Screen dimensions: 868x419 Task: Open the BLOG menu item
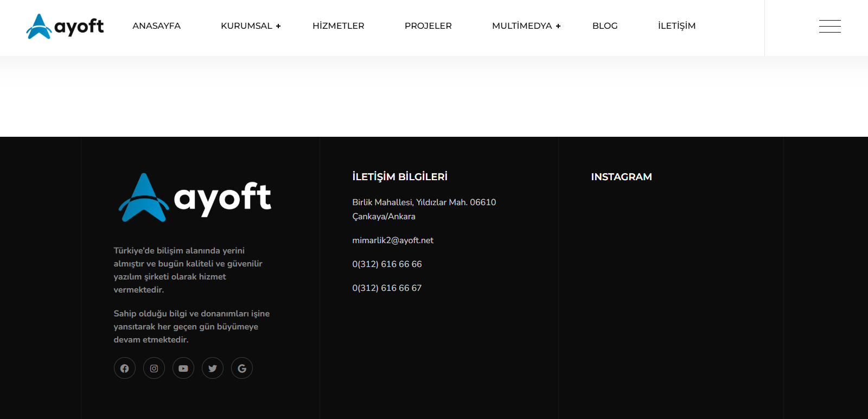pos(605,26)
